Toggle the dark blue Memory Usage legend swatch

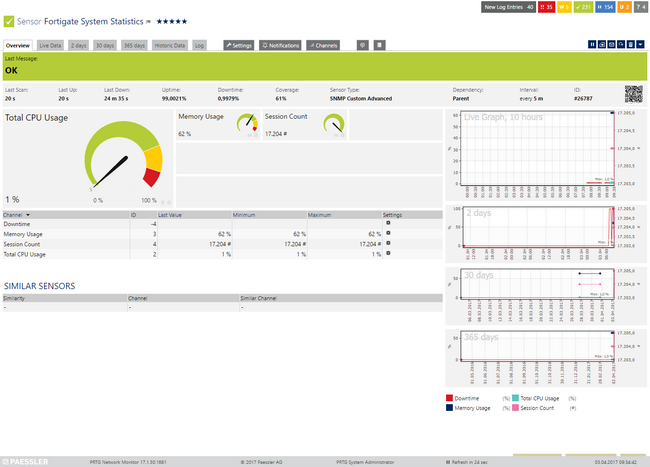click(x=449, y=408)
